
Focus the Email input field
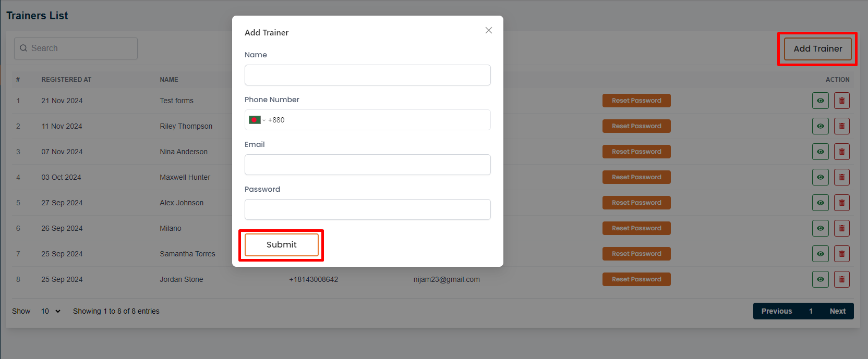(367, 165)
